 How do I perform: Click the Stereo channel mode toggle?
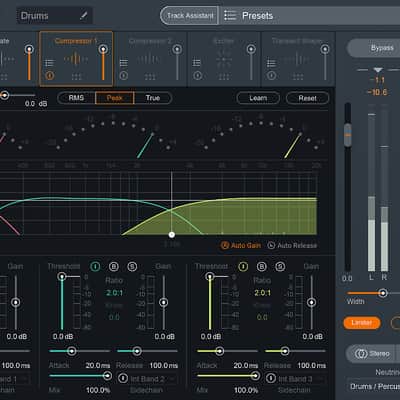(371, 353)
